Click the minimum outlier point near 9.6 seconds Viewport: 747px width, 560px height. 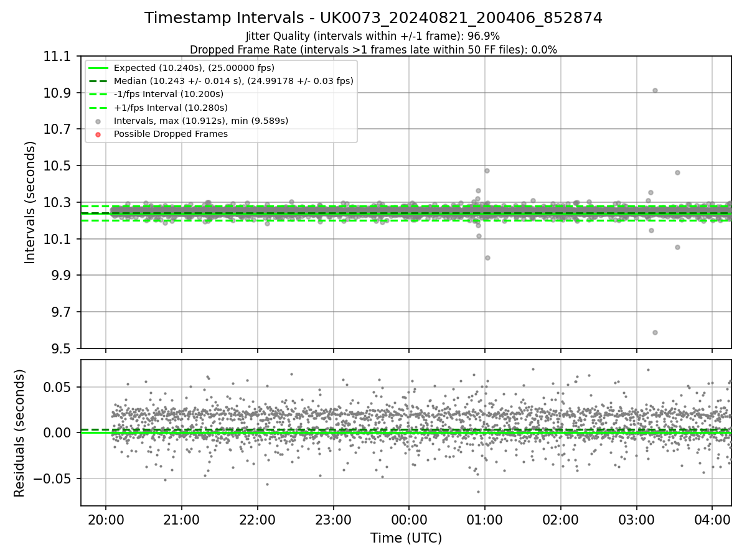click(655, 332)
